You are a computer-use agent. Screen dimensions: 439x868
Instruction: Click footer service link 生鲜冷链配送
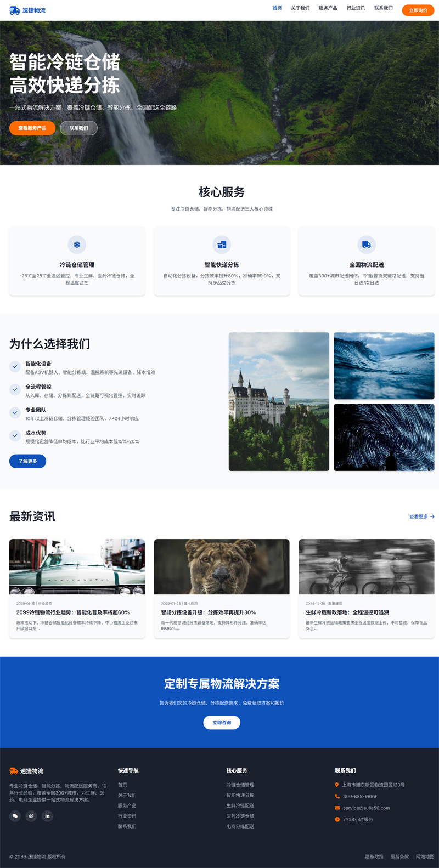coord(240,805)
